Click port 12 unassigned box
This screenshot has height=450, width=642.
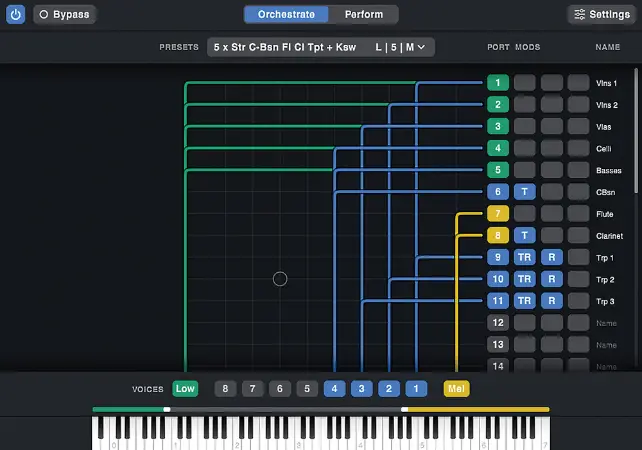498,322
